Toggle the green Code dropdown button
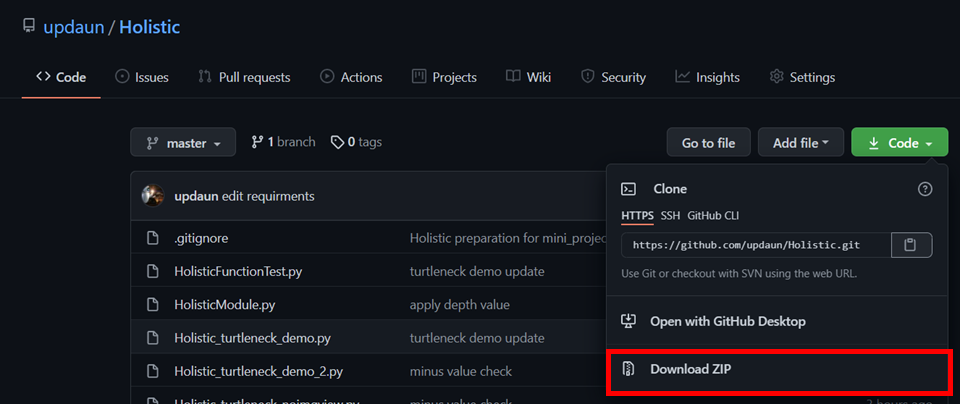Screen dimensions: 960x404 [x=899, y=143]
